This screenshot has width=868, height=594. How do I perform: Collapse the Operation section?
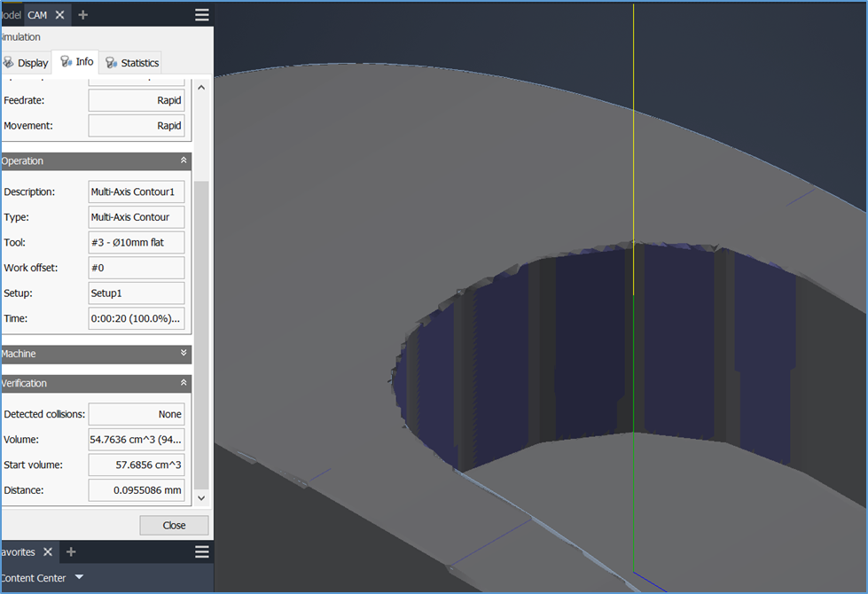tap(184, 160)
